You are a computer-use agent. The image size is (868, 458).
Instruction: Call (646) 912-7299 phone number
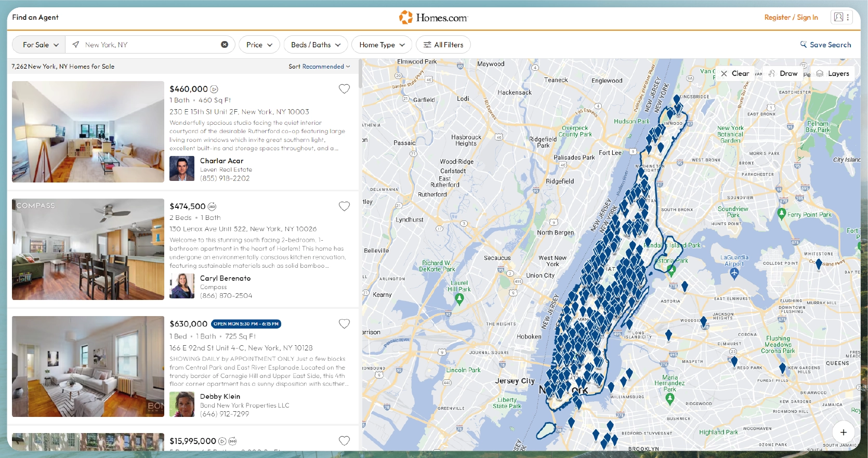click(x=225, y=414)
